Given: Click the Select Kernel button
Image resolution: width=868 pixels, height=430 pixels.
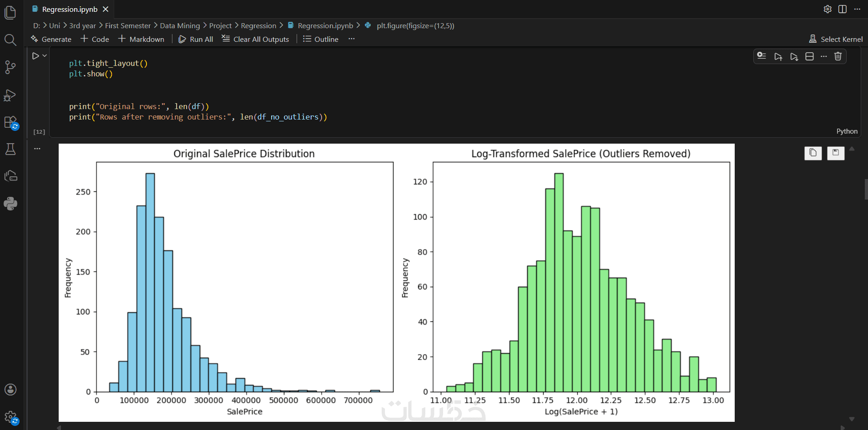Looking at the screenshot, I should pyautogui.click(x=836, y=39).
